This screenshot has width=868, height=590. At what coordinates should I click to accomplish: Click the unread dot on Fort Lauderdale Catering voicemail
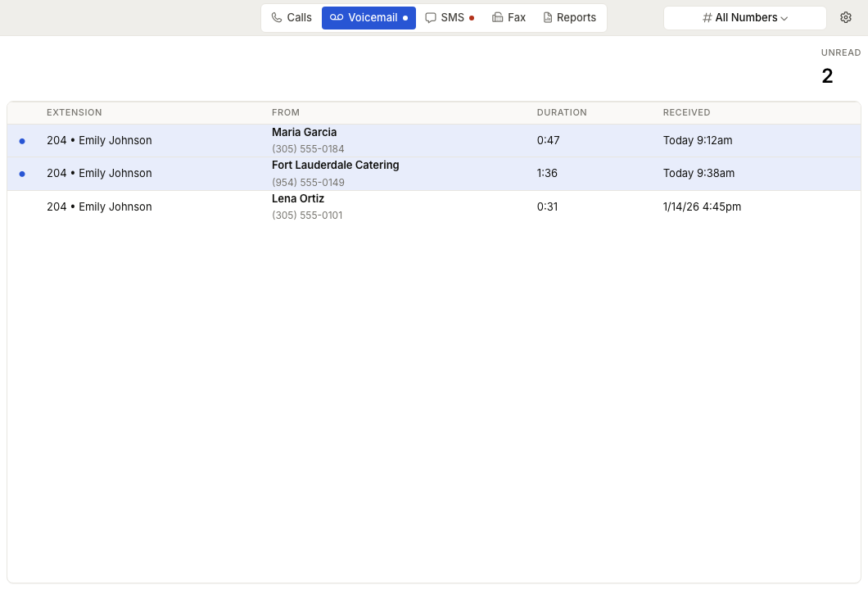click(x=22, y=174)
